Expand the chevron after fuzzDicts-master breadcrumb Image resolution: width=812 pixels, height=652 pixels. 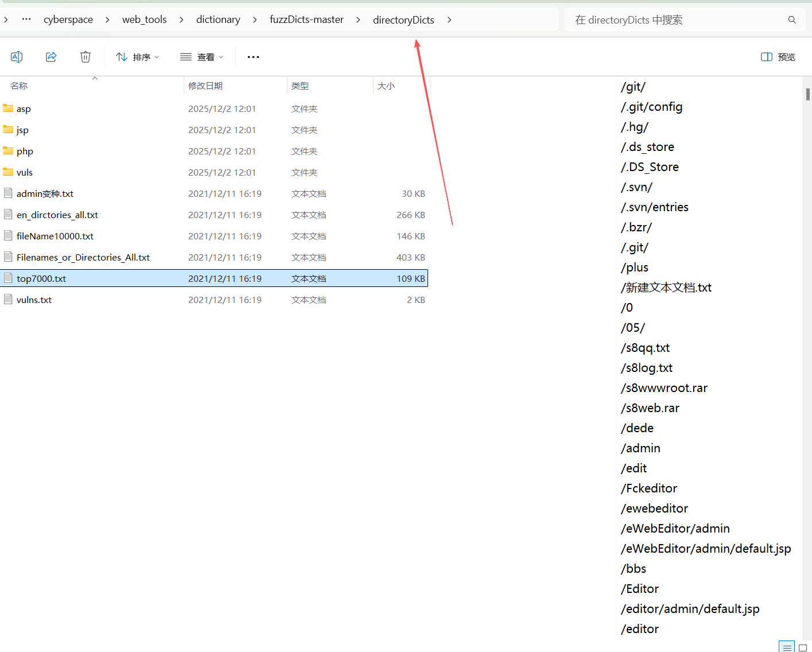(x=358, y=20)
